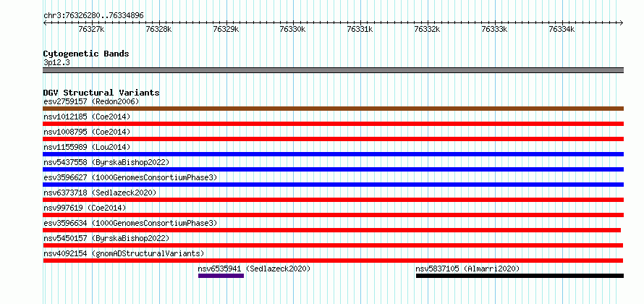Click the 76327k ruler tick label
644x304 pixels.
click(91, 30)
